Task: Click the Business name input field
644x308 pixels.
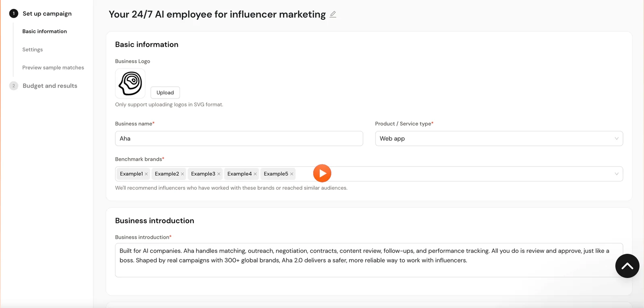Action: 239,139
